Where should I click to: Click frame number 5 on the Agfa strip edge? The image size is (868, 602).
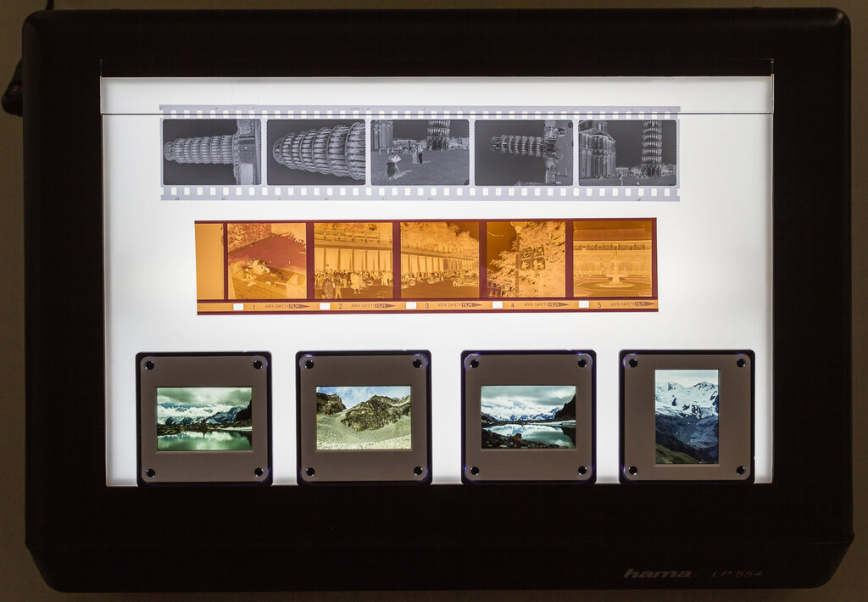coord(599,305)
